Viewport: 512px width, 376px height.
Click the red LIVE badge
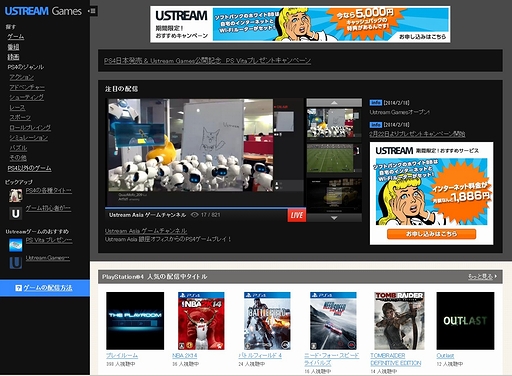pyautogui.click(x=296, y=215)
